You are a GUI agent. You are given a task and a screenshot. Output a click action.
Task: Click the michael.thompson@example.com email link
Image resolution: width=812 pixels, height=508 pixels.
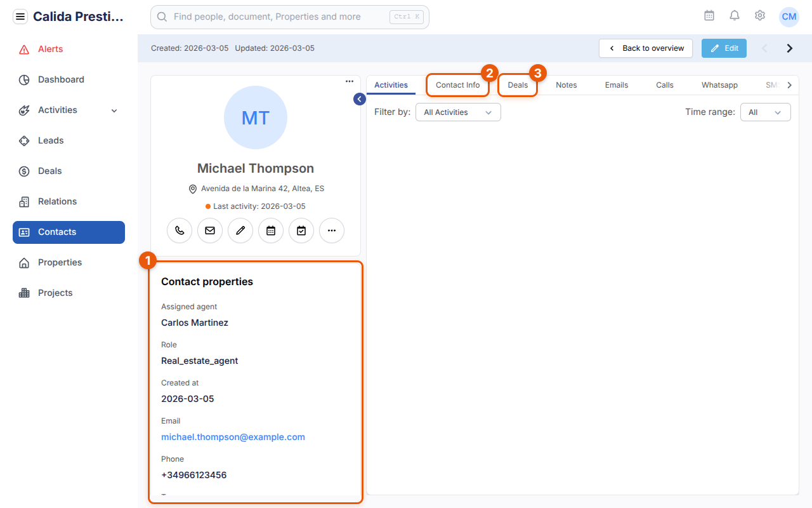point(233,437)
